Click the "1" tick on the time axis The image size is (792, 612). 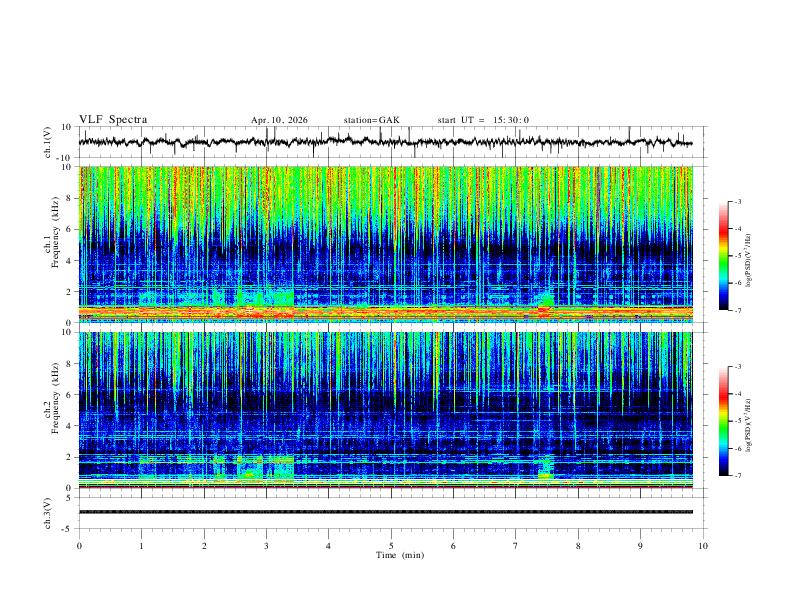[x=141, y=546]
